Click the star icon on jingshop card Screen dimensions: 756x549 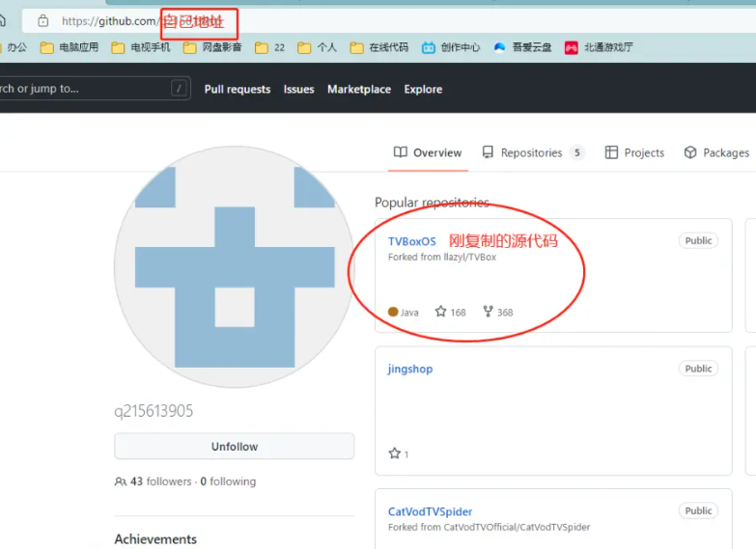pos(394,453)
